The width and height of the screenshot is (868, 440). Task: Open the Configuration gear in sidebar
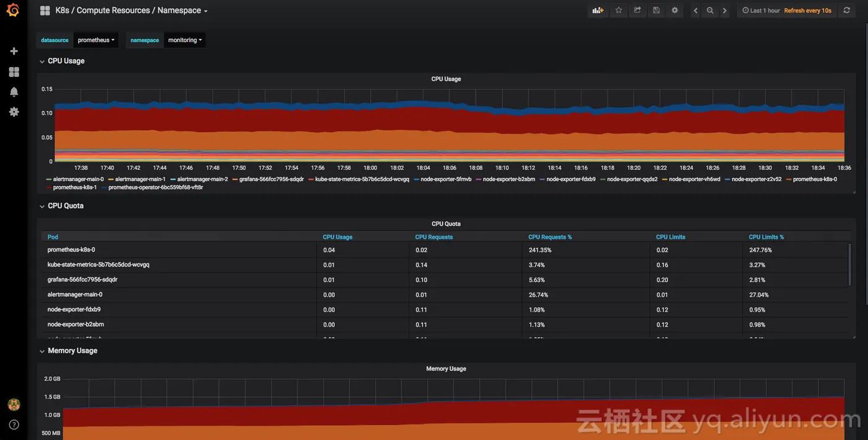coord(14,112)
